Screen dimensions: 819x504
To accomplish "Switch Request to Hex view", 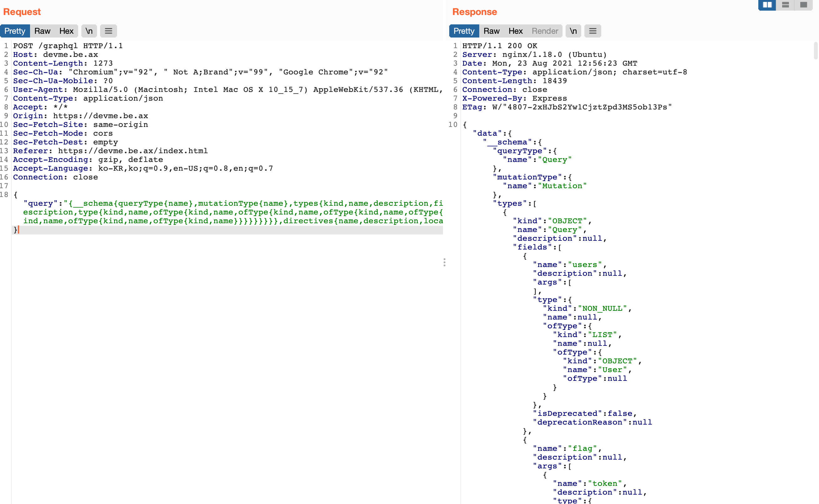I will tap(66, 31).
